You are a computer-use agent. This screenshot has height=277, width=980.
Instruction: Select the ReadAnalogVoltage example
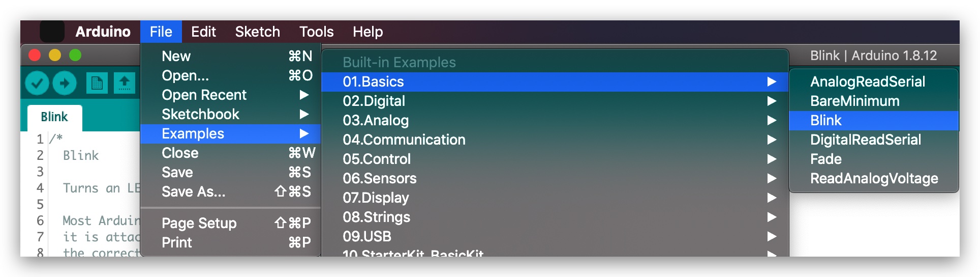click(874, 179)
